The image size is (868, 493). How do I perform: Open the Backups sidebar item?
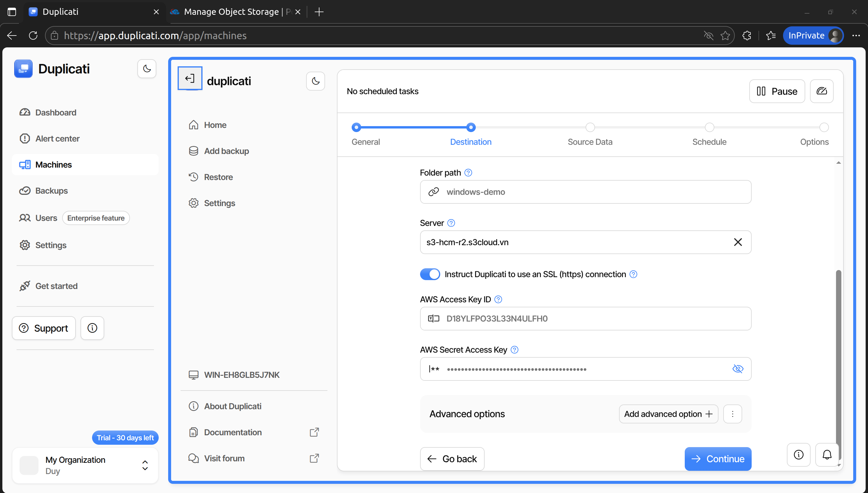(x=52, y=191)
